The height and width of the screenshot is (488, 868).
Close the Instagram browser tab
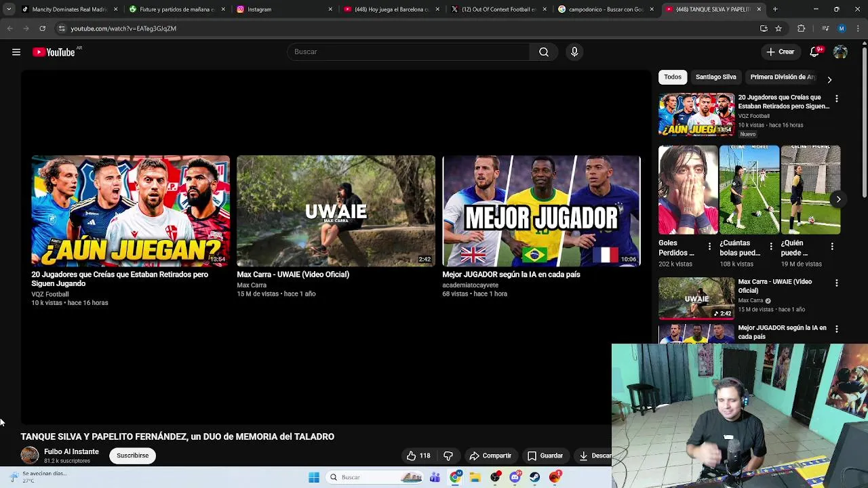click(x=330, y=9)
